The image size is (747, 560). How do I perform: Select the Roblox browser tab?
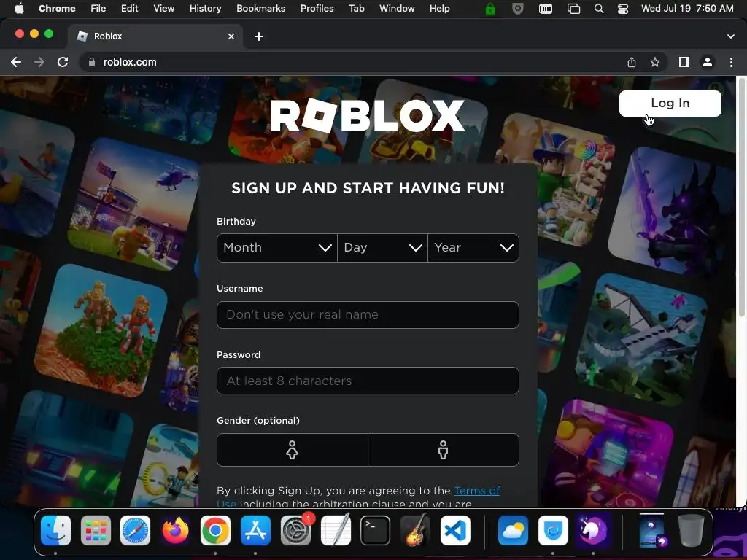155,36
